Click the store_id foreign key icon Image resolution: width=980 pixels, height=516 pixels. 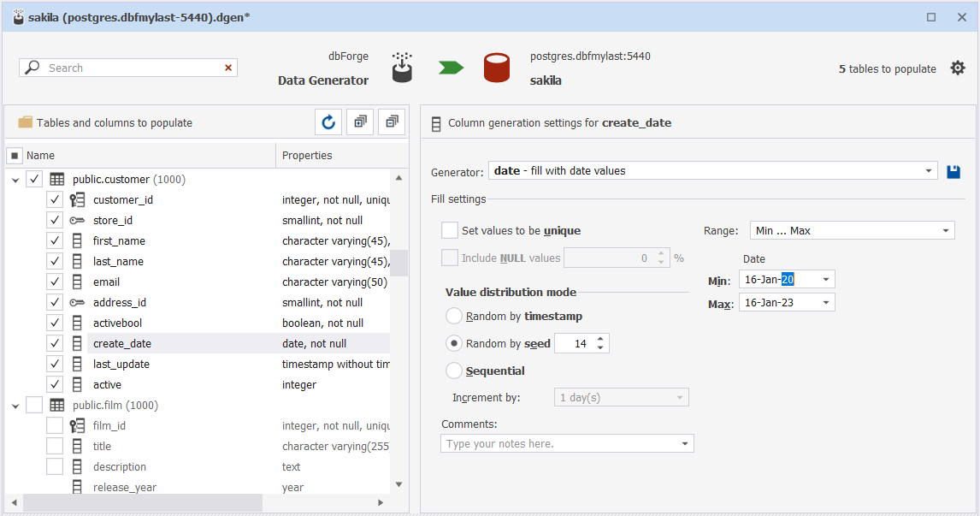pos(77,220)
